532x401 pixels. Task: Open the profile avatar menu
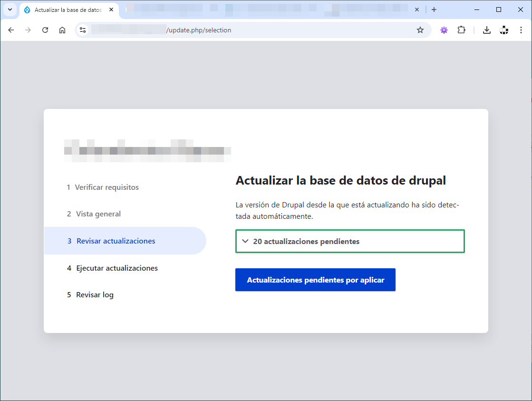point(504,30)
